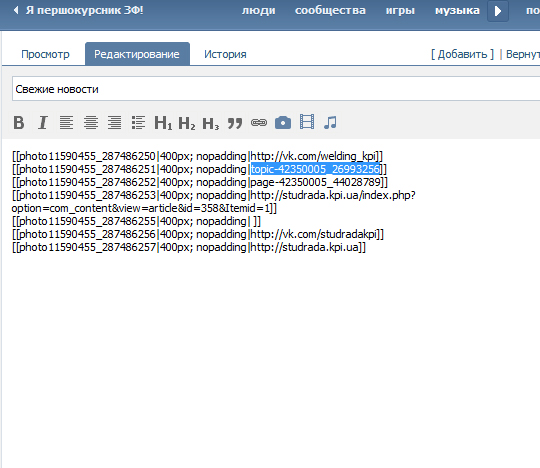The image size is (540, 468).
Task: Open the люди header menu
Action: (259, 11)
